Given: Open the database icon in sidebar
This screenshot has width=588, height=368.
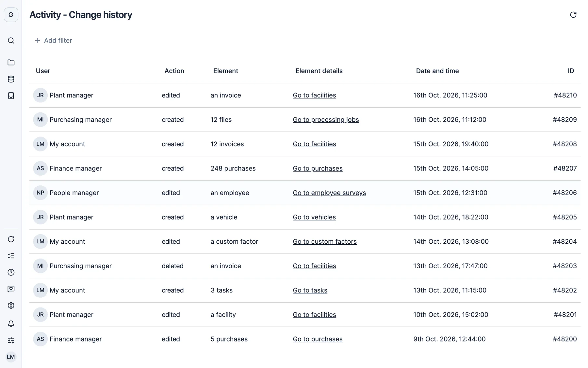Looking at the screenshot, I should click(11, 79).
